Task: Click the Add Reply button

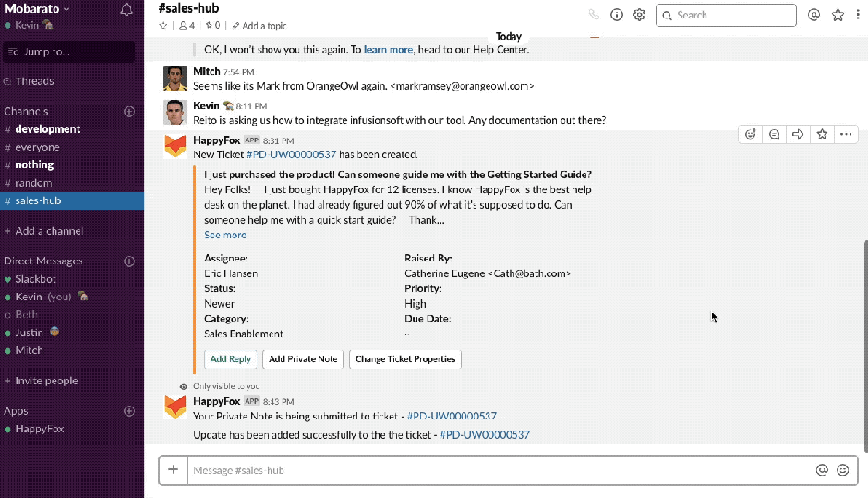Action: (x=231, y=359)
